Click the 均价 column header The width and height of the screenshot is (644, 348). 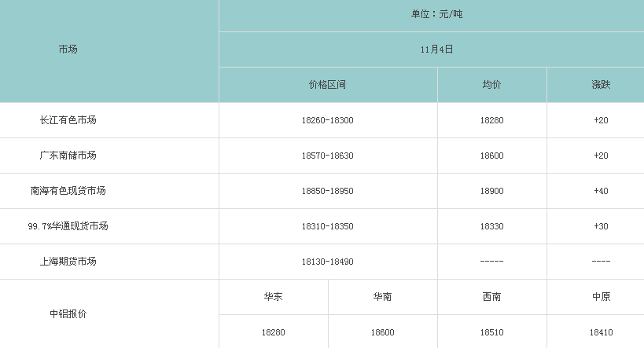(491, 85)
